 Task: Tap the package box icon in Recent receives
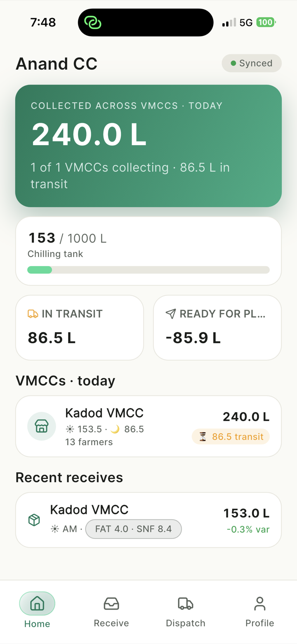[34, 520]
